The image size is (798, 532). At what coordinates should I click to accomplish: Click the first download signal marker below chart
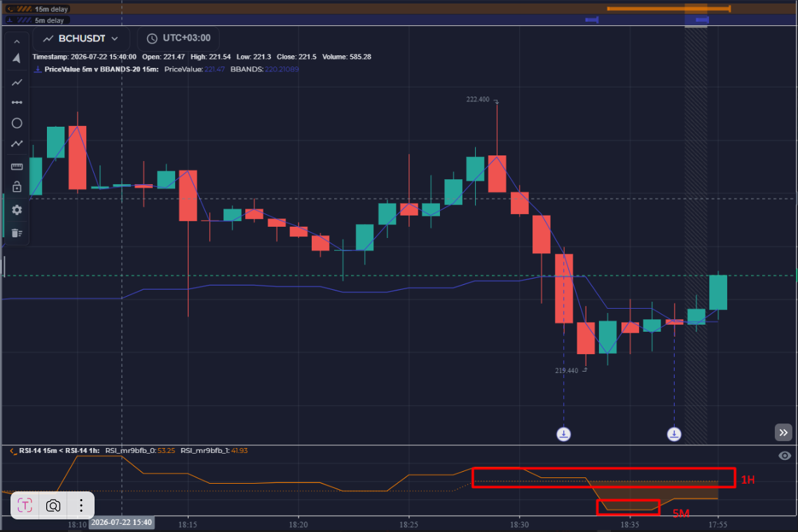[x=563, y=434]
